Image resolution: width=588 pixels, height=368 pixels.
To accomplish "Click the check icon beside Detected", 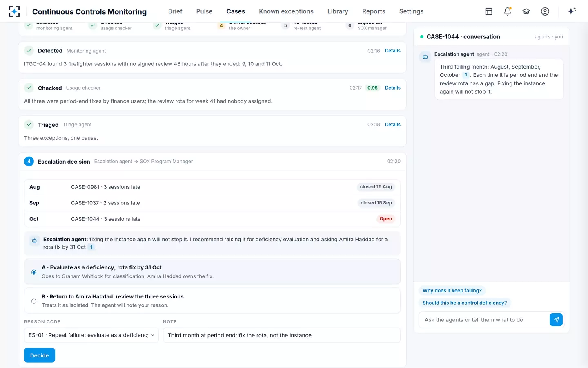I will tap(29, 51).
